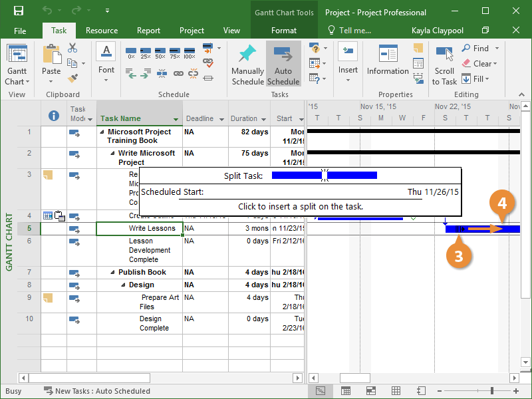Viewport: 532px width, 399px height.
Task: Click the Cut scissors icon
Action: (72, 48)
